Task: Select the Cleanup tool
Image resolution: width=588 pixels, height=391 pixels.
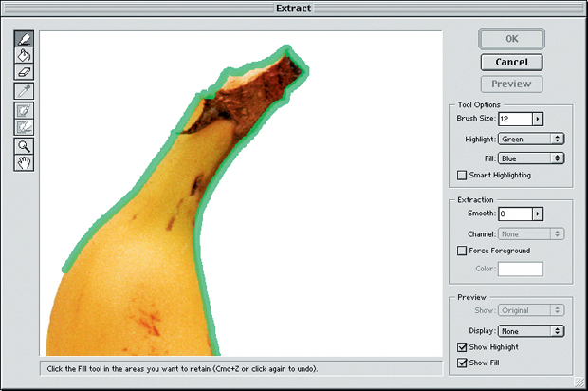Action: [x=24, y=110]
